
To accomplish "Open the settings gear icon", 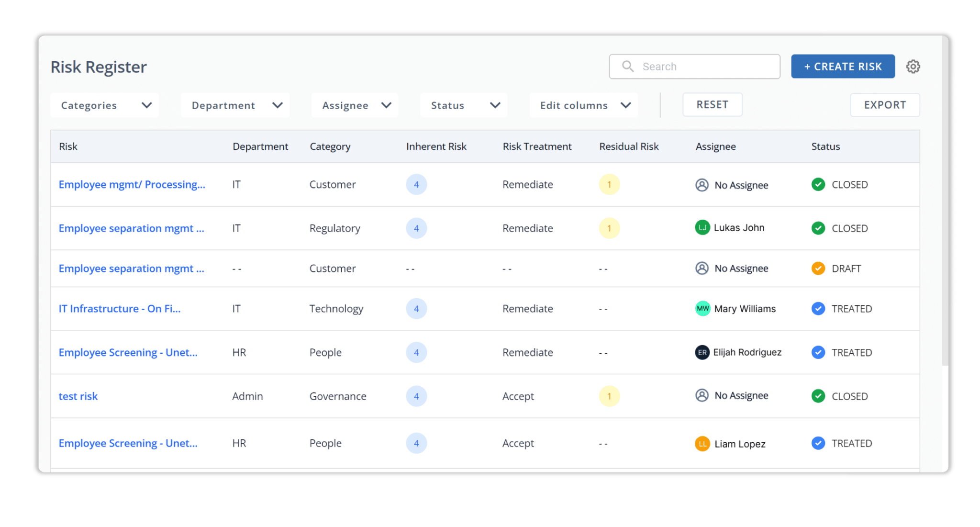I will (913, 67).
